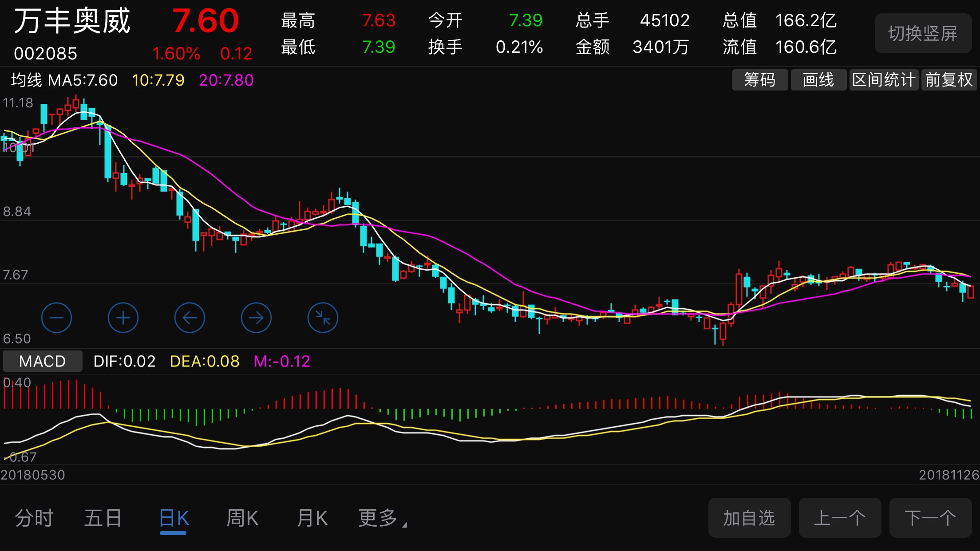This screenshot has height=551, width=980.
Task: Go to previous stock 上一个
Action: click(x=840, y=518)
